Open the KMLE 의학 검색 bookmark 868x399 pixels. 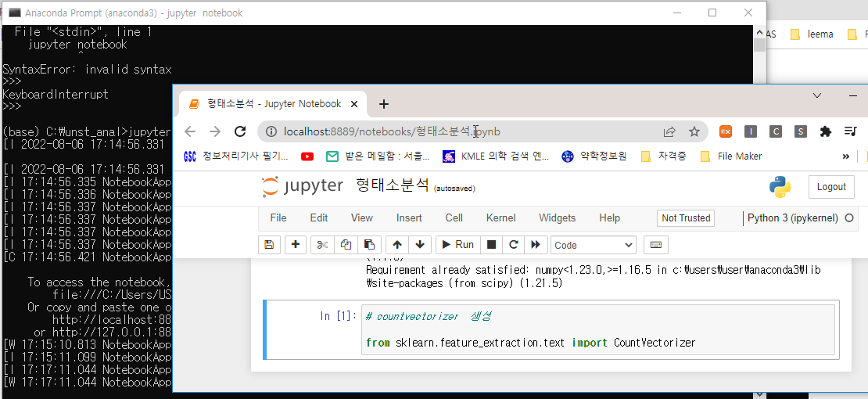click(496, 156)
